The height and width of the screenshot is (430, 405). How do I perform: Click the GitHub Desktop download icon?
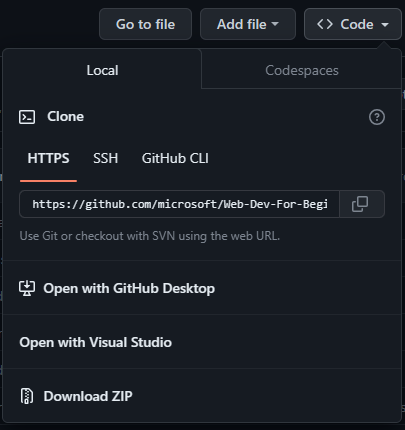coord(27,288)
